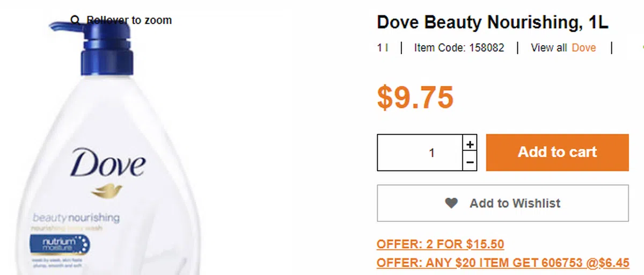Click the 1 l size text
644x275 pixels.
coord(382,48)
